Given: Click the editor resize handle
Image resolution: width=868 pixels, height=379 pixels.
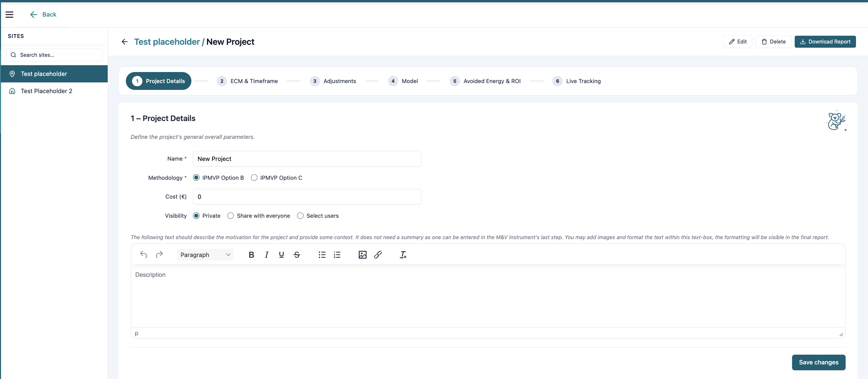Looking at the screenshot, I should [841, 334].
